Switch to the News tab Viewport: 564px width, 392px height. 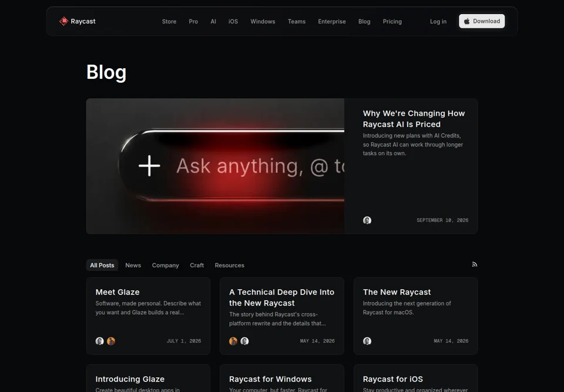[x=133, y=265]
